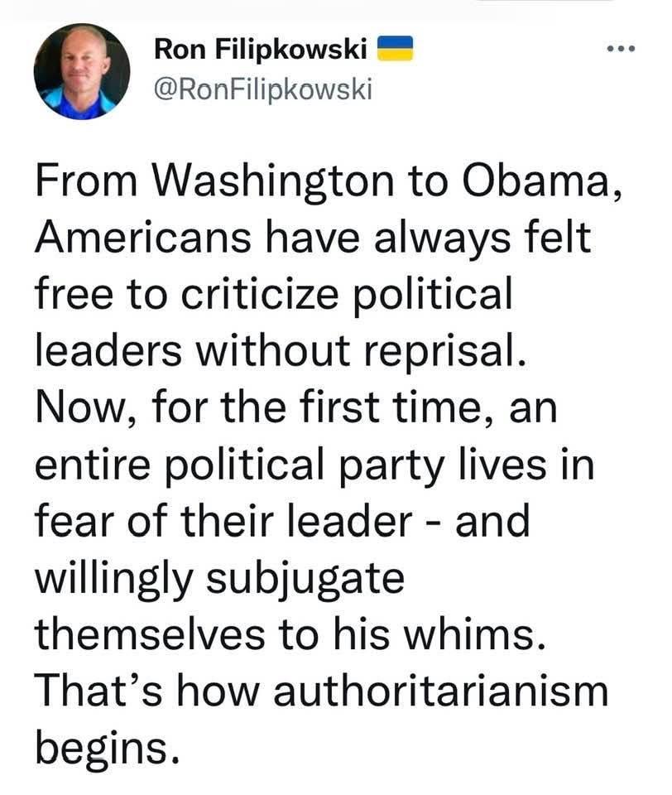The height and width of the screenshot is (795, 672).
Task: Open the Ron Filipkowski display name link
Action: [x=261, y=49]
